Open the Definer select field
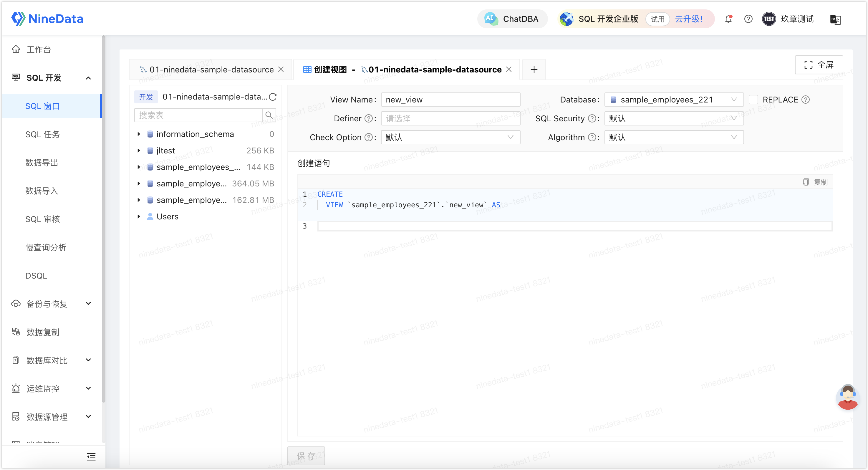 tap(450, 119)
